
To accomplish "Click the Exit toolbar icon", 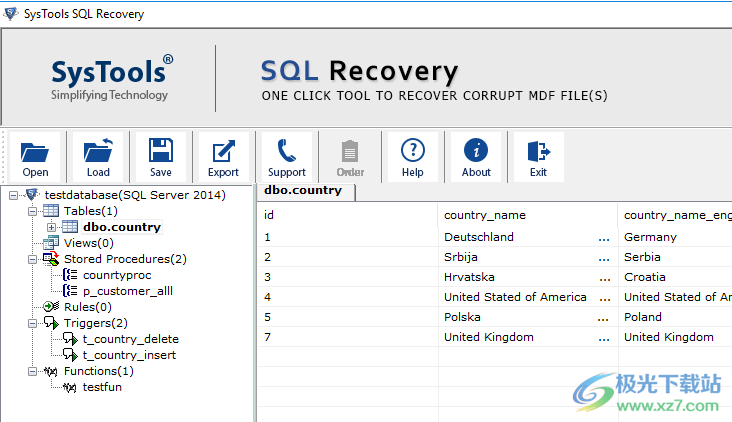I will 538,151.
